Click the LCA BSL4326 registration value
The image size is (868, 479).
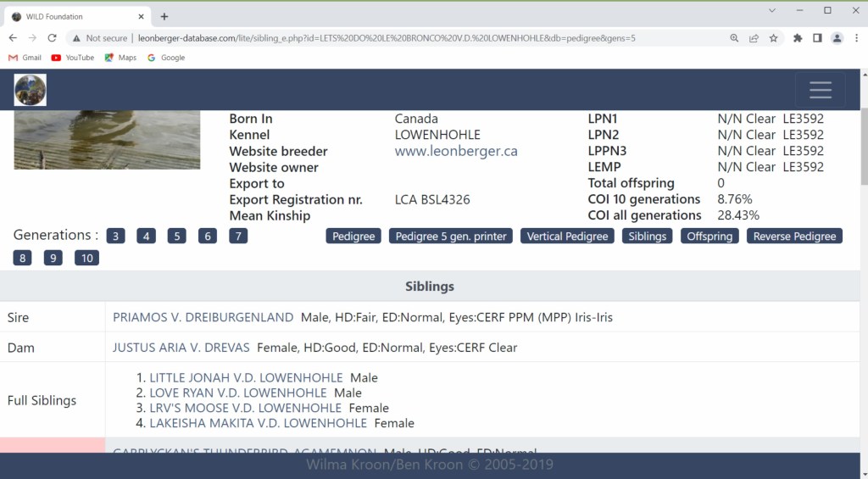point(432,200)
